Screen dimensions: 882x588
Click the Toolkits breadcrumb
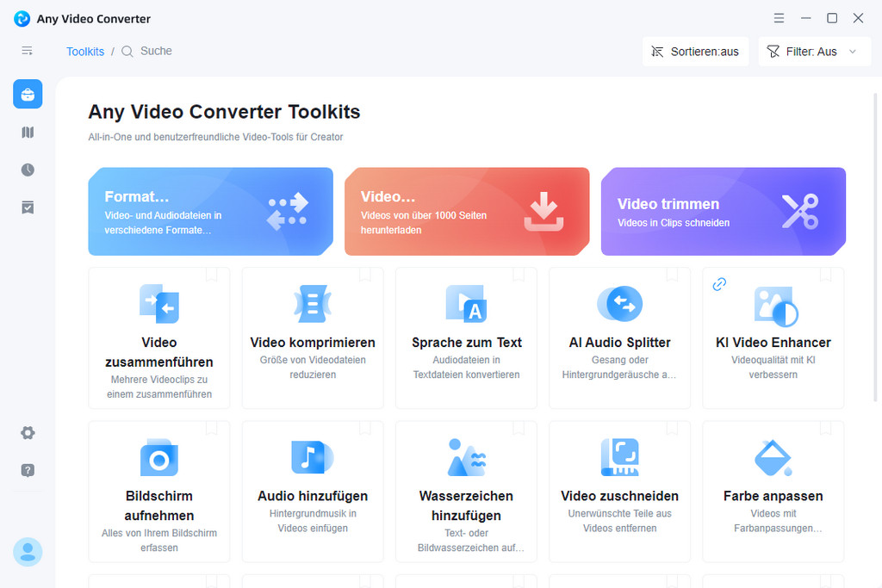click(85, 52)
